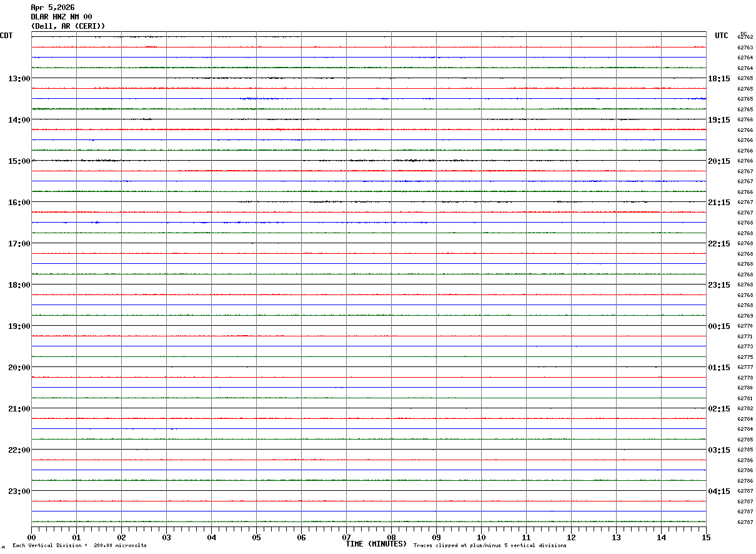Image resolution: width=756 pixels, height=554 pixels.
Task: Select the 11 minute tick label
Action: click(x=526, y=537)
